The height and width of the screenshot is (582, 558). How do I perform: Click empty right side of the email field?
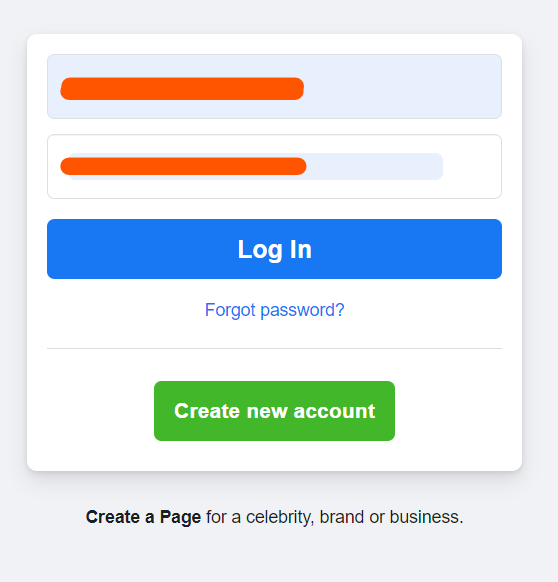403,86
